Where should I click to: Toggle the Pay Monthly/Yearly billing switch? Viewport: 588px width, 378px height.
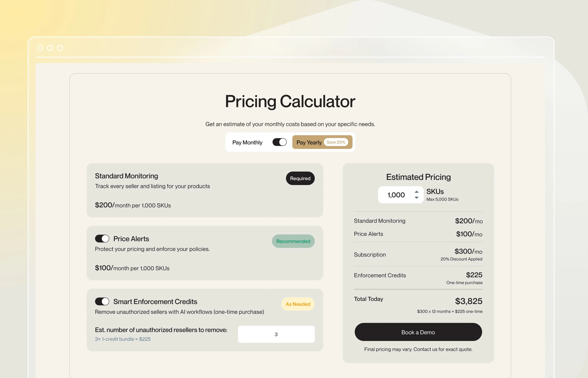279,142
